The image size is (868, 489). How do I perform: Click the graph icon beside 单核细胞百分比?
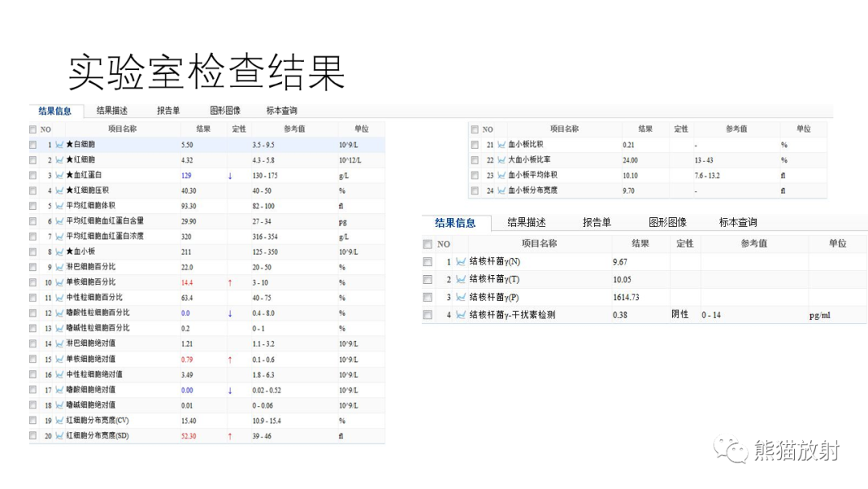tap(59, 282)
